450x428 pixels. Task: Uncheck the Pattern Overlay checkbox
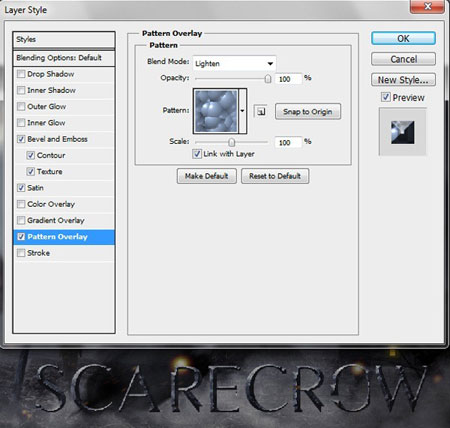(21, 237)
